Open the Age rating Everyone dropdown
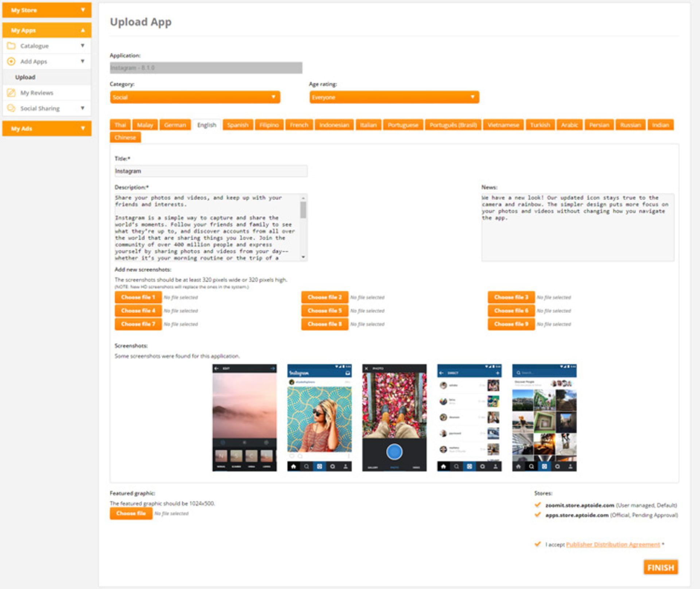The image size is (700, 589). coord(394,97)
